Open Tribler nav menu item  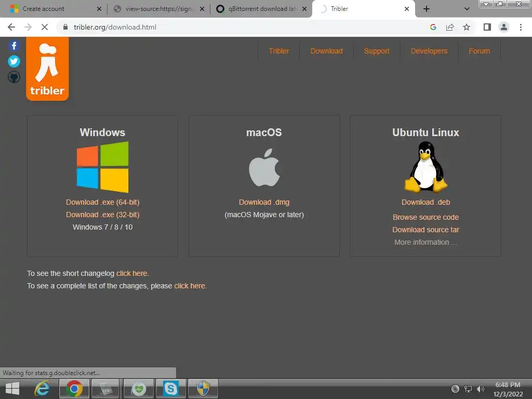[x=279, y=51]
